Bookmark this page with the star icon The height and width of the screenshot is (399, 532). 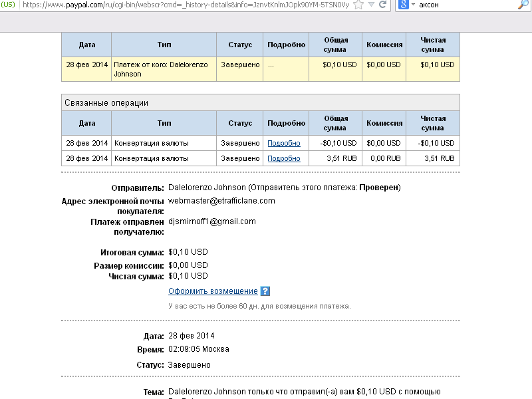click(358, 5)
